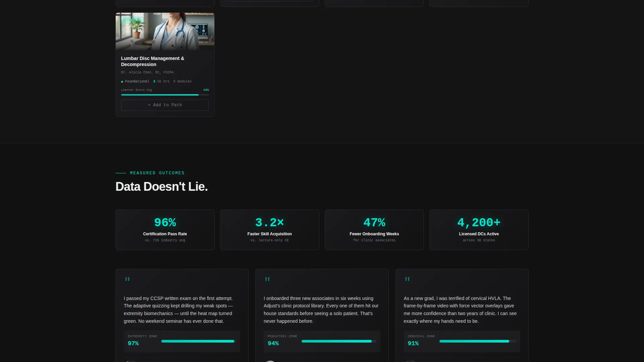This screenshot has height=362, width=644.
Task: Click the '96%' statistic
Action: [x=165, y=222]
